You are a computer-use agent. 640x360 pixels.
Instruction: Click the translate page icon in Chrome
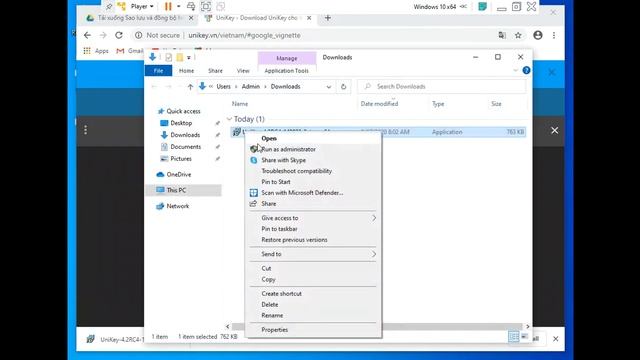click(502, 35)
